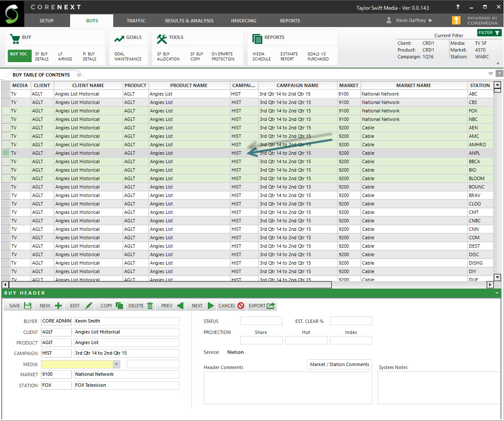Click the Header Comments text box

point(287,388)
